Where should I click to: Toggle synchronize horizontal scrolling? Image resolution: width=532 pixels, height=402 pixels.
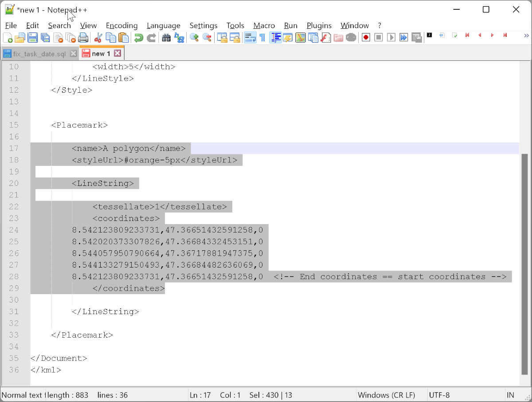[x=235, y=38]
